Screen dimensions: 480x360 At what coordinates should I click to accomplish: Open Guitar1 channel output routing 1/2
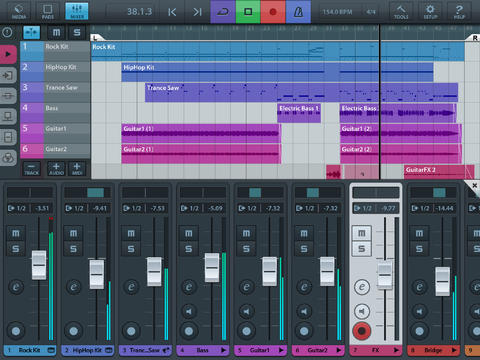pyautogui.click(x=248, y=208)
